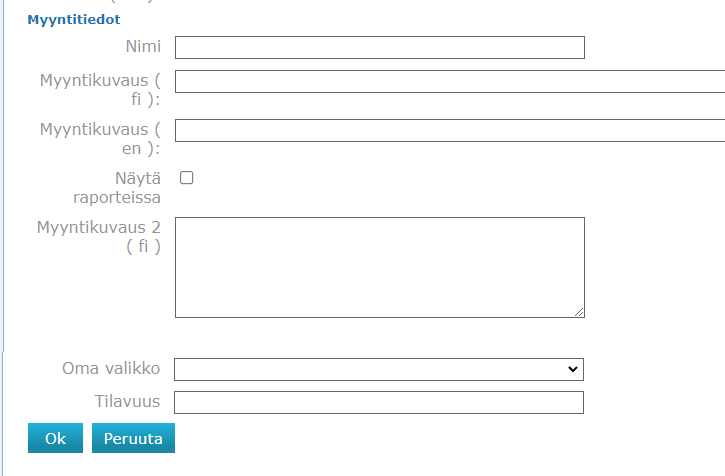The height and width of the screenshot is (476, 725).
Task: Click the text area resize handle
Action: [579, 312]
